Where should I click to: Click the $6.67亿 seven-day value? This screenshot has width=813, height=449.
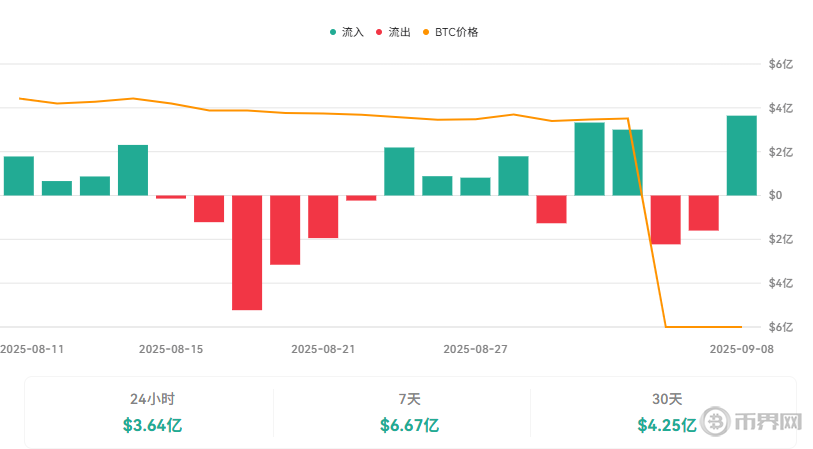[409, 425]
